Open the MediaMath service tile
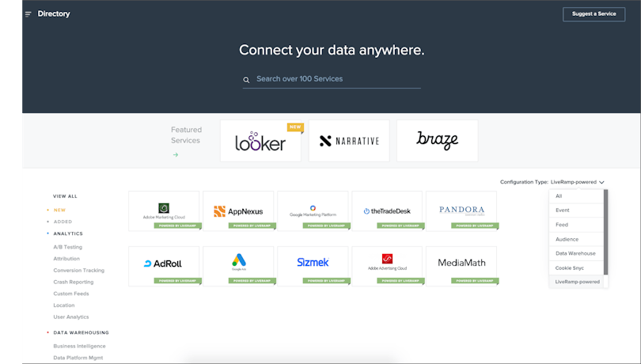 pyautogui.click(x=461, y=266)
